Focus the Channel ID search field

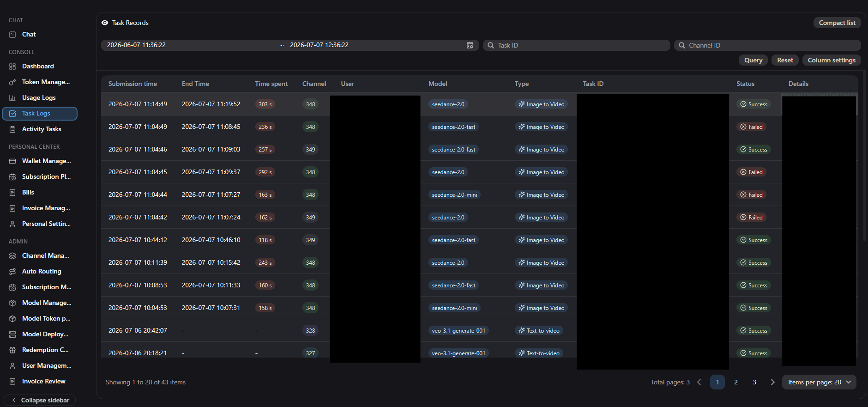click(x=767, y=45)
